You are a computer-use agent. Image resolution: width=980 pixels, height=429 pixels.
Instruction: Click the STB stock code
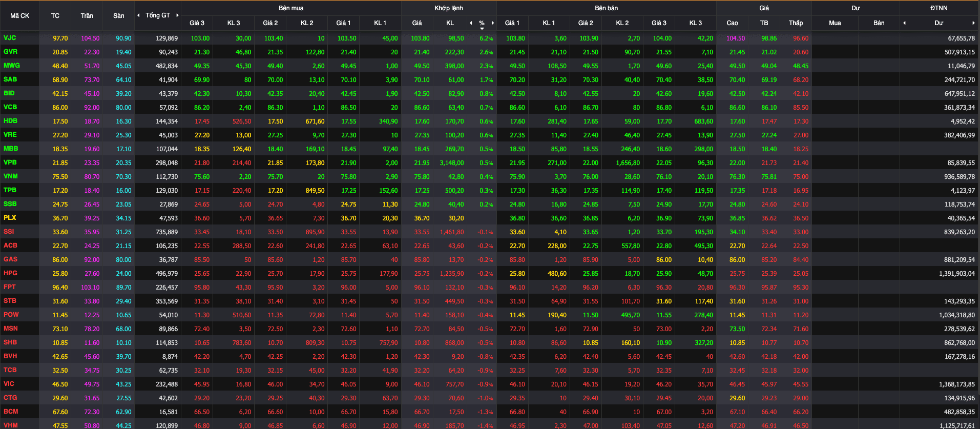[x=10, y=301]
